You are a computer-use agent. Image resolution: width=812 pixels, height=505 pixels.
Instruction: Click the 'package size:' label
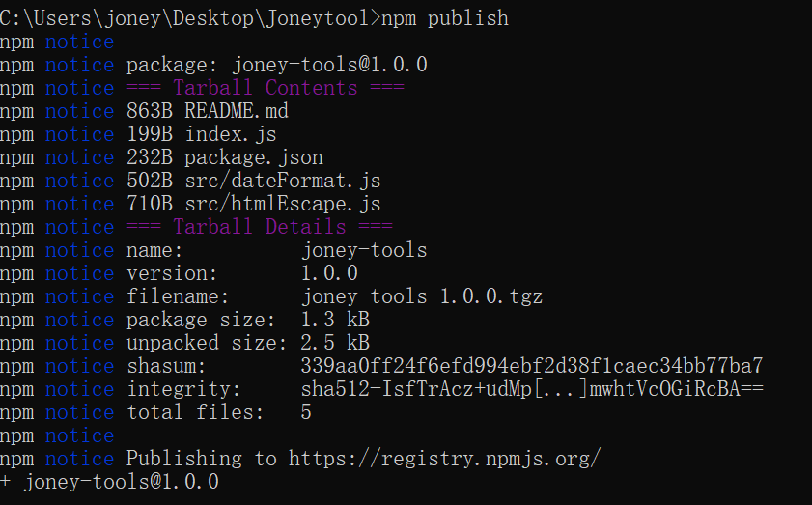(201, 321)
